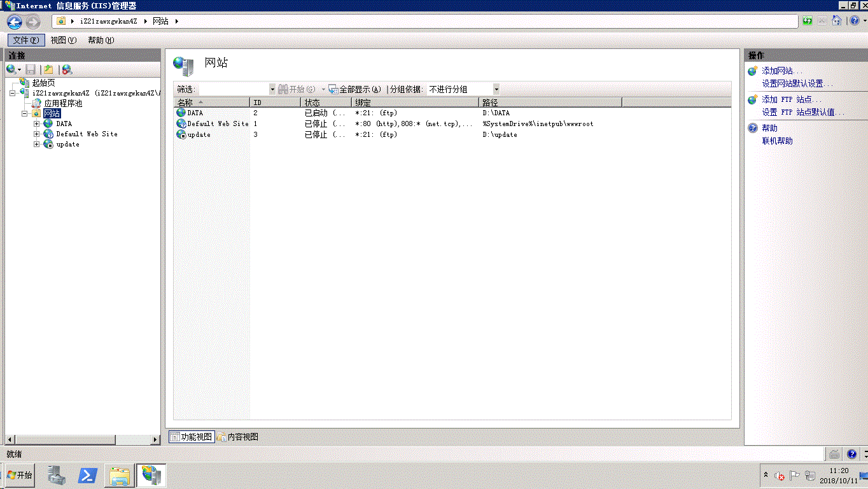The height and width of the screenshot is (489, 868).
Task: Click the Action Center flag icon in tray
Action: [795, 476]
